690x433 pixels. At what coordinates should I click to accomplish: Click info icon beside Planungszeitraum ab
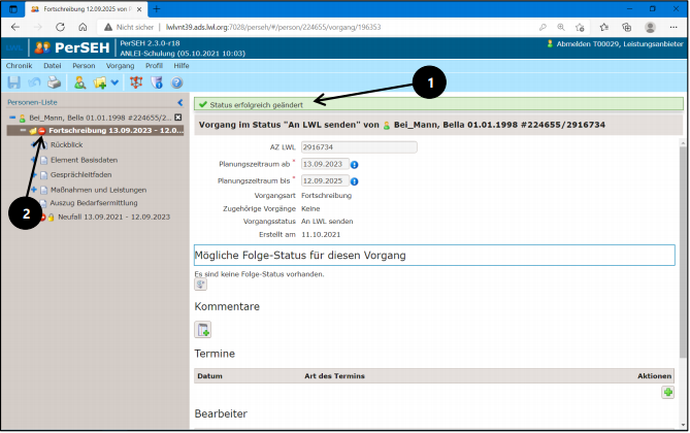354,164
